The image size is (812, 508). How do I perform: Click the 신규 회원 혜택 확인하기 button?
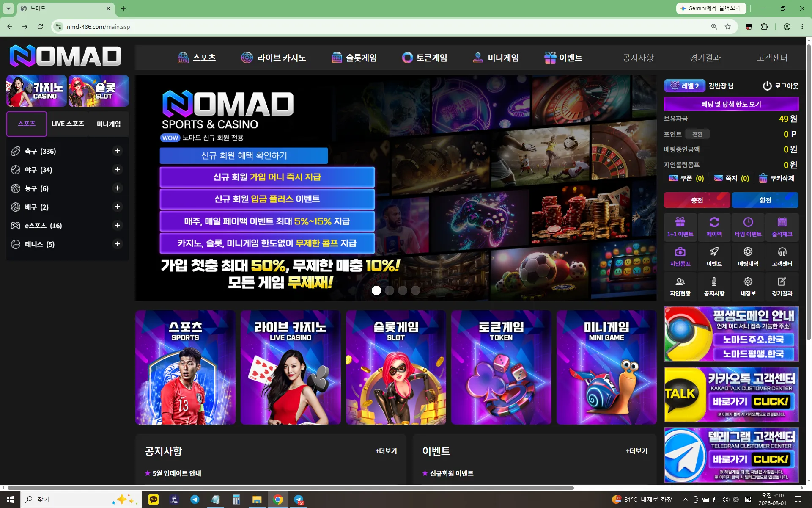(x=244, y=156)
